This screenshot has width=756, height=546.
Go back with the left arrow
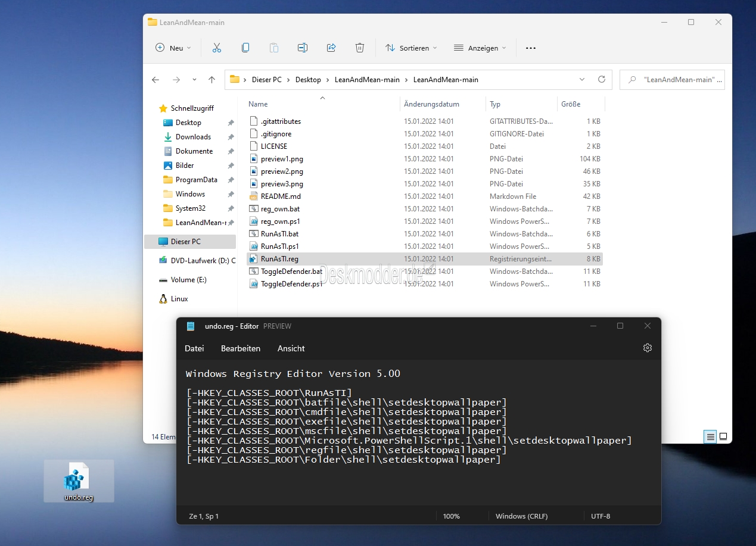click(x=155, y=80)
